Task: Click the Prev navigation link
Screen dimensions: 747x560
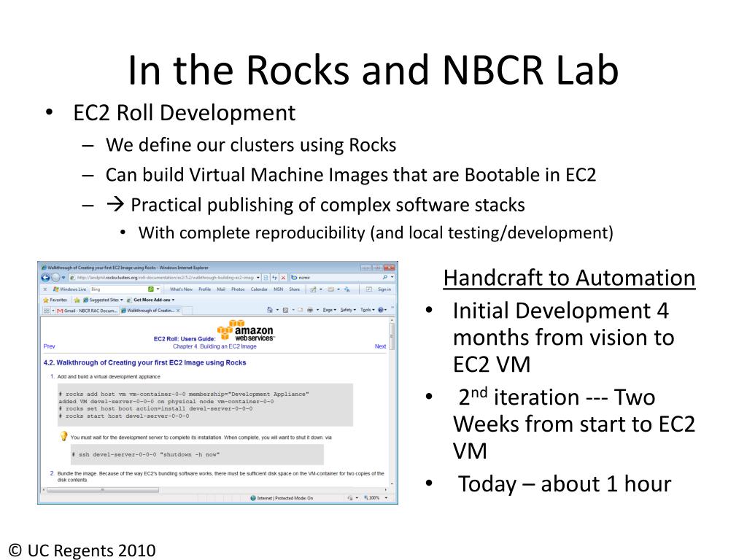Action: point(49,346)
